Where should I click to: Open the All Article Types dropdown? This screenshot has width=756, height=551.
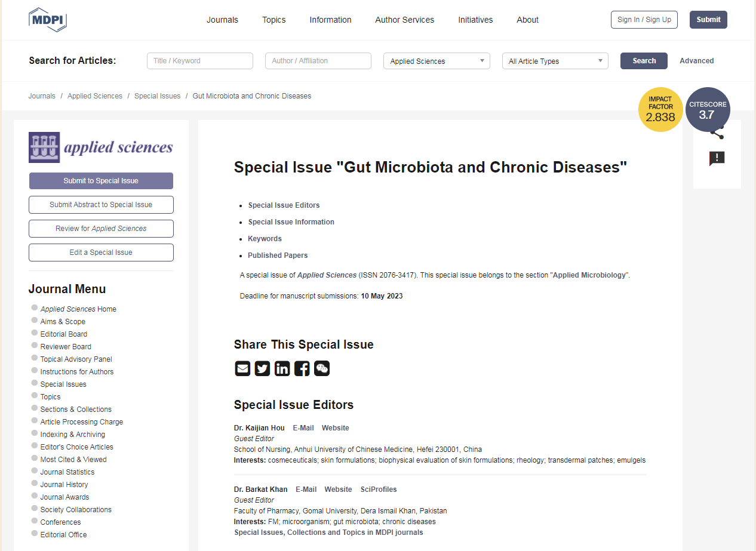555,61
